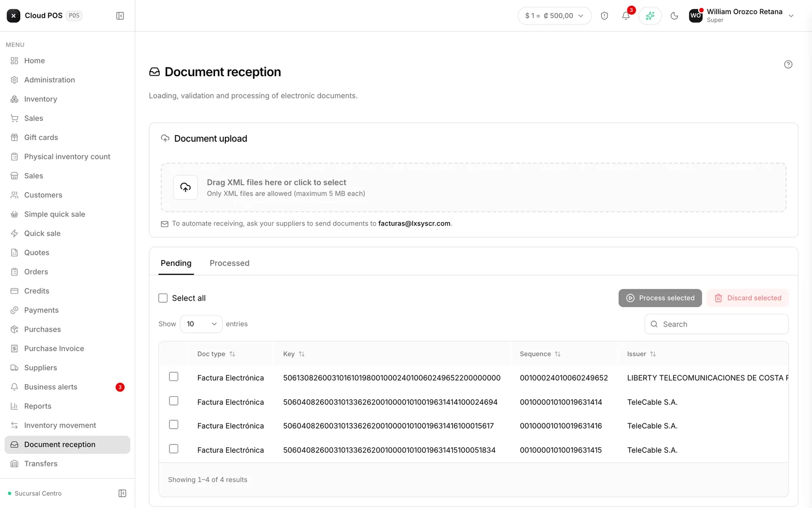812x508 pixels.
Task: Sort table by Key column arrows
Action: click(x=302, y=354)
